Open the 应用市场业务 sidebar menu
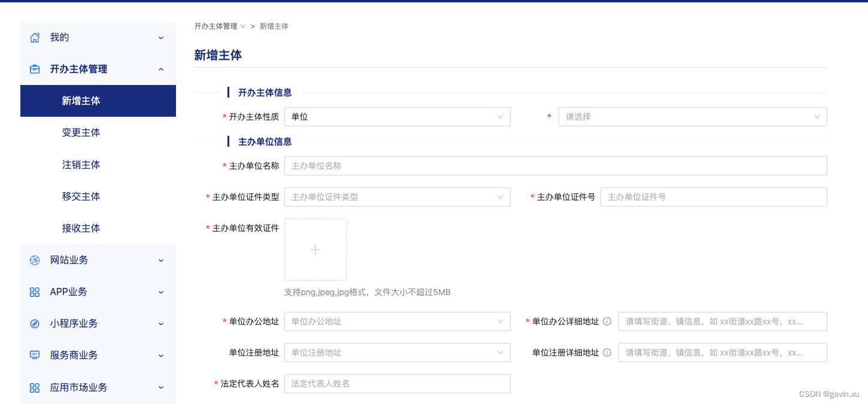 point(98,387)
